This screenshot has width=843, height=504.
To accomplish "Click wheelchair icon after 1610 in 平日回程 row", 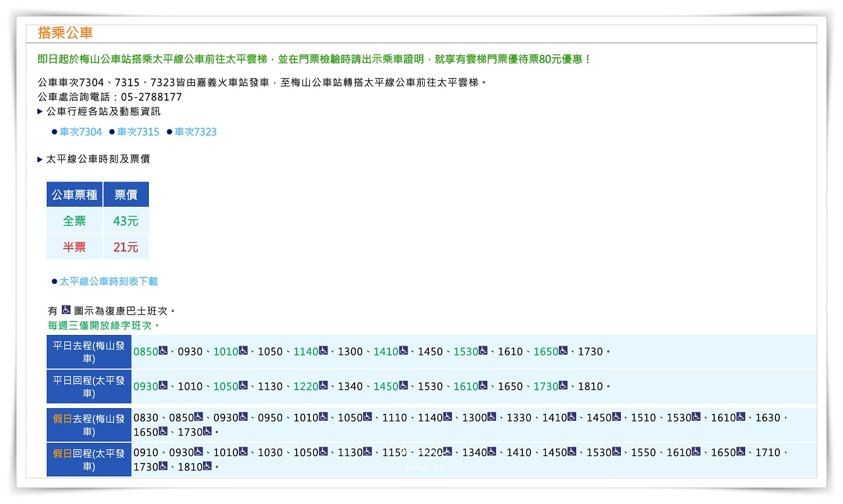I will click(483, 385).
